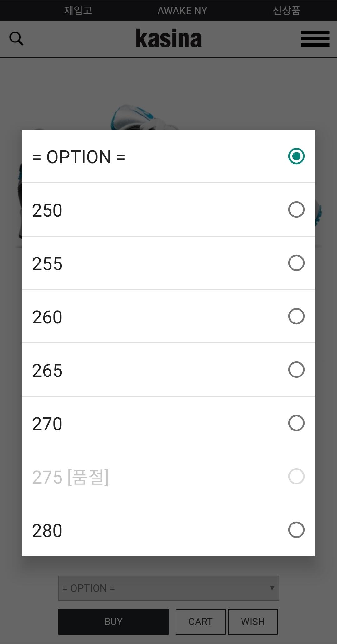Viewport: 337px width, 644px height.
Task: Click the kasina logo
Action: point(168,39)
